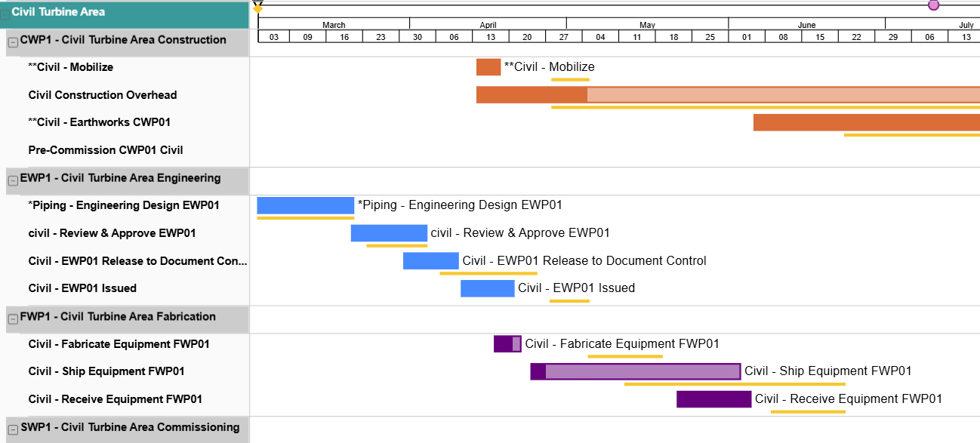The image size is (980, 443).
Task: Select Civil Construction Overhead in task list
Action: tap(103, 95)
